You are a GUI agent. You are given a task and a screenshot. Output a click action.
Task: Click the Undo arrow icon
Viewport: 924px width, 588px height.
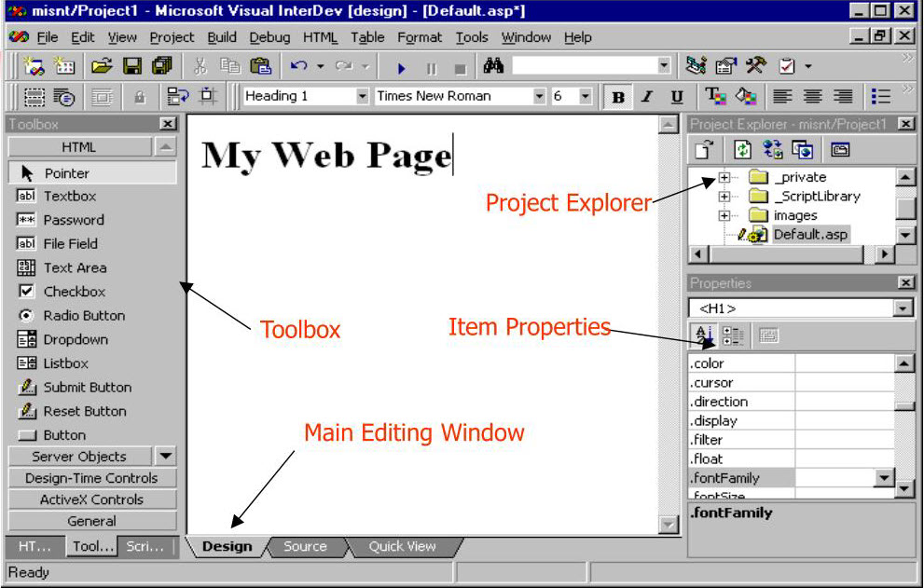pos(298,66)
